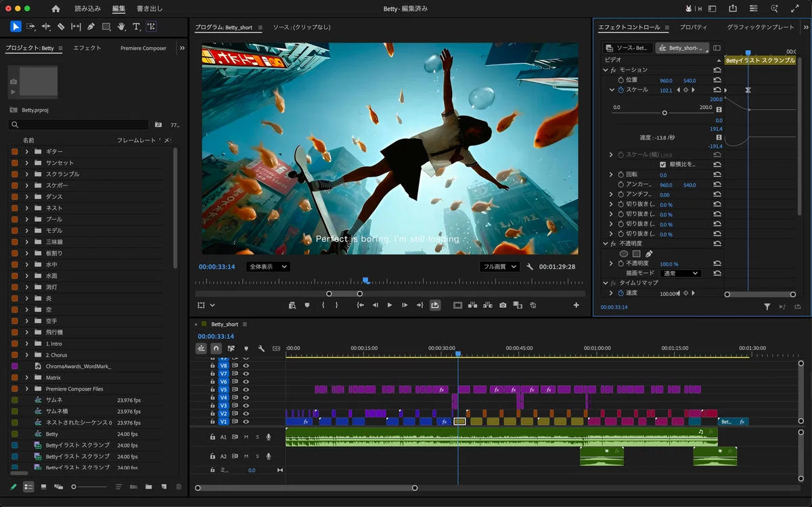Toggle V3 track output eye
This screenshot has height=507, width=812.
coord(246,405)
